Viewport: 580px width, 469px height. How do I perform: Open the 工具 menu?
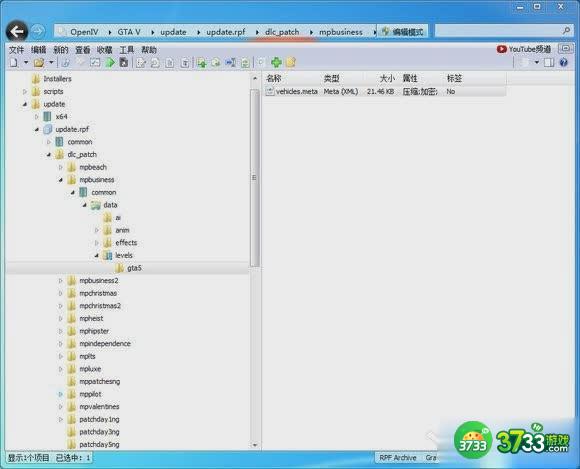127,50
